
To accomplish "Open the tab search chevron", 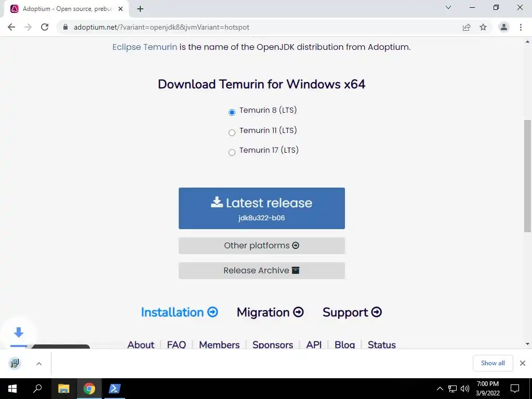I will (x=448, y=7).
